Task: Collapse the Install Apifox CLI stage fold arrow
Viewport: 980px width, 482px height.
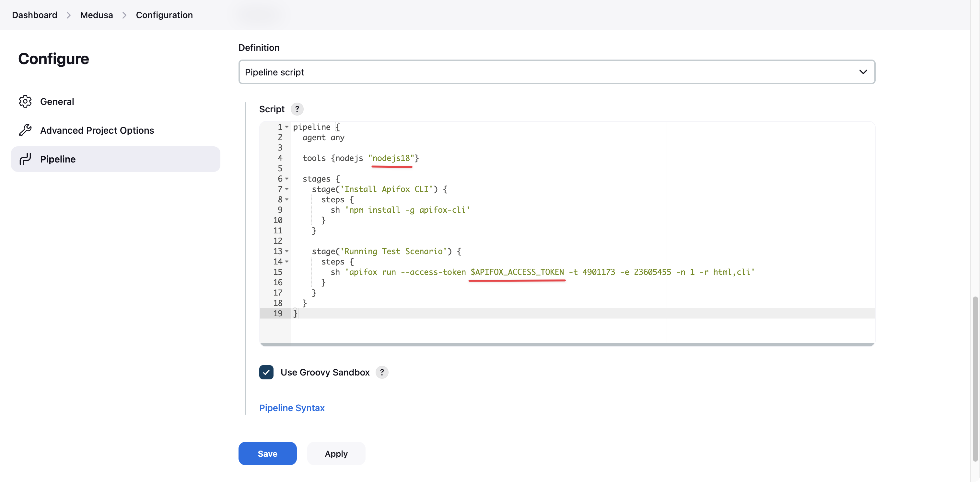Action: coord(287,189)
